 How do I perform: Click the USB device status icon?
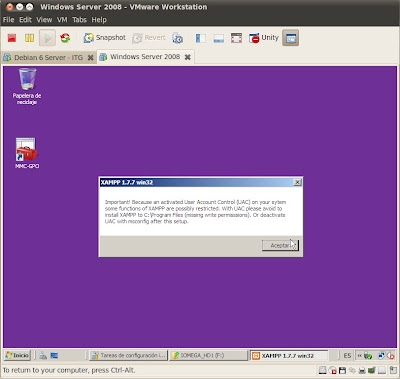pyautogui.click(x=382, y=370)
